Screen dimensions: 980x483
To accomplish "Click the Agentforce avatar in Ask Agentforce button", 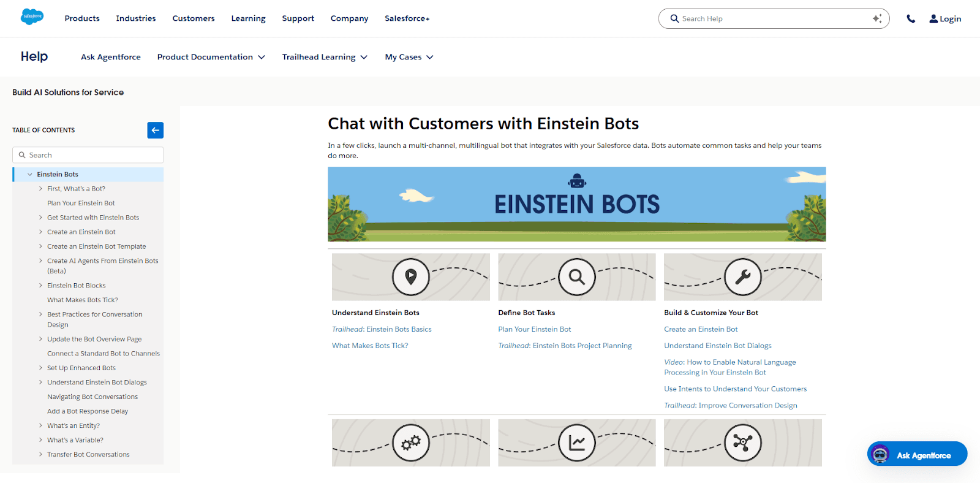I will point(880,454).
